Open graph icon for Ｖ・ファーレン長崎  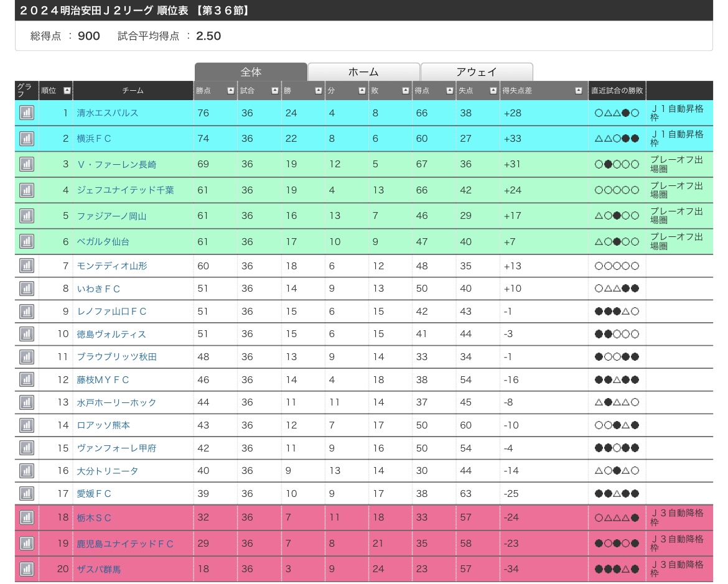click(26, 164)
